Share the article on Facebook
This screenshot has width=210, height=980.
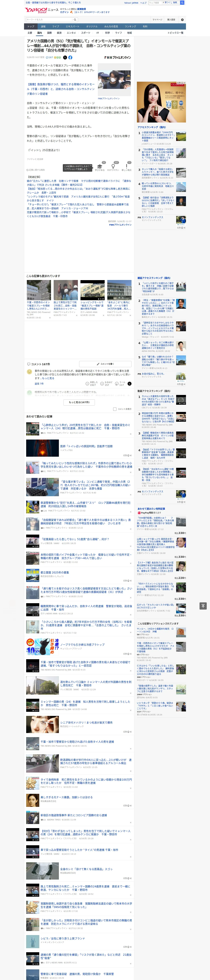(70, 57)
